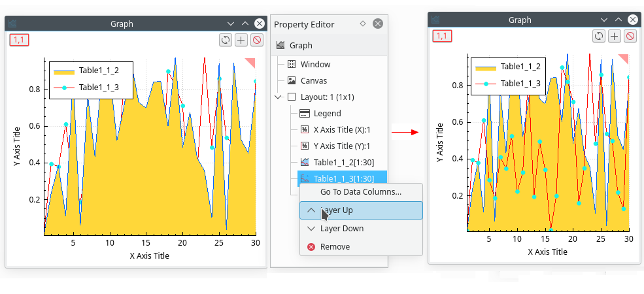Choose Go To Data Columns... menu entry
Image resolution: width=644 pixels, height=294 pixels.
tap(361, 192)
